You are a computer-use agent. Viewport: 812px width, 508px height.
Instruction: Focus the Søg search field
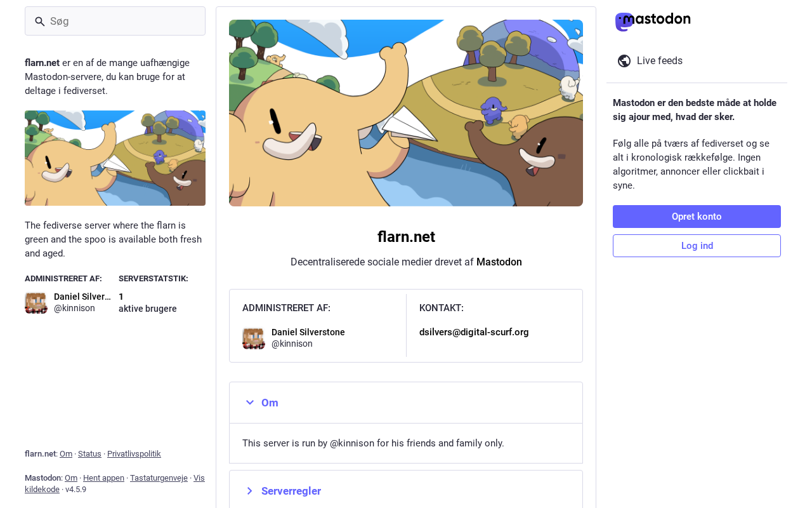(115, 21)
